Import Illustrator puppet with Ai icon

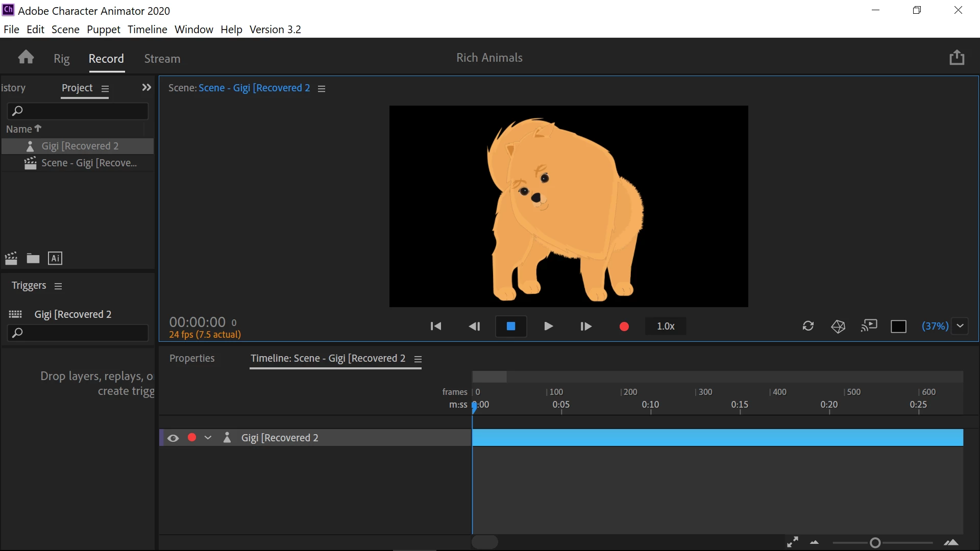[x=55, y=259]
